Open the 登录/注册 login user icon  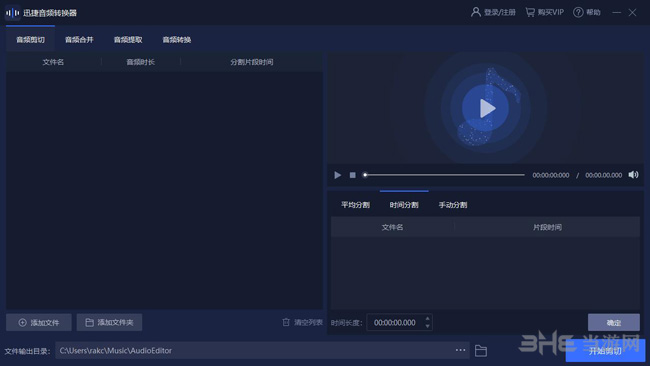click(475, 12)
